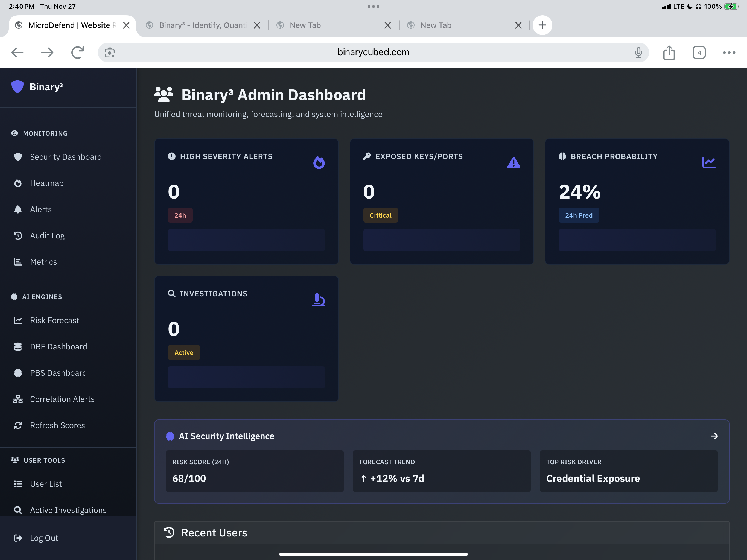
Task: Open Metrics via the bar-chart icon
Action: pyautogui.click(x=18, y=262)
